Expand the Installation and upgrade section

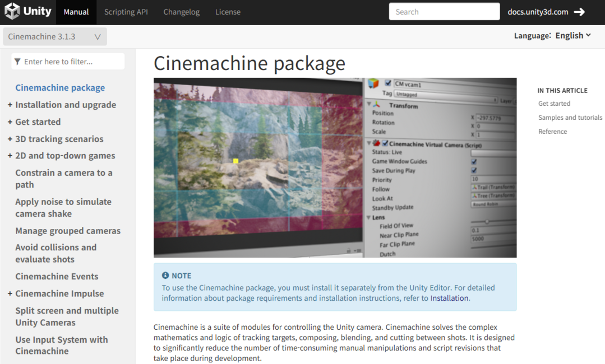click(x=10, y=105)
